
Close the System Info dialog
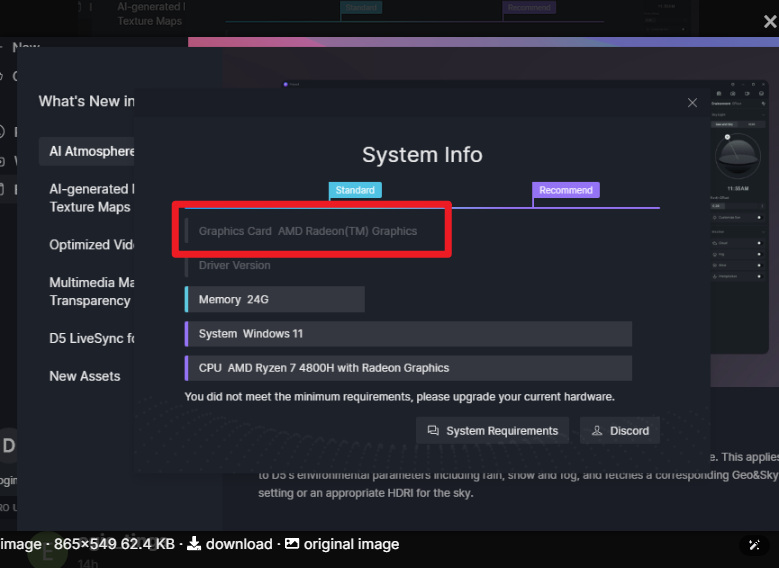pyautogui.click(x=692, y=103)
